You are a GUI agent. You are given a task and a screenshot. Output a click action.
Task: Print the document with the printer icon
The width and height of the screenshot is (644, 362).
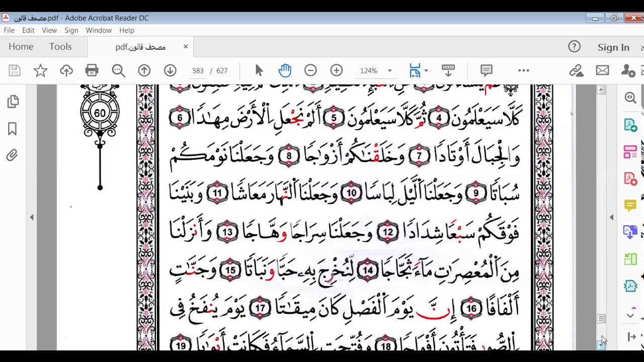(92, 71)
